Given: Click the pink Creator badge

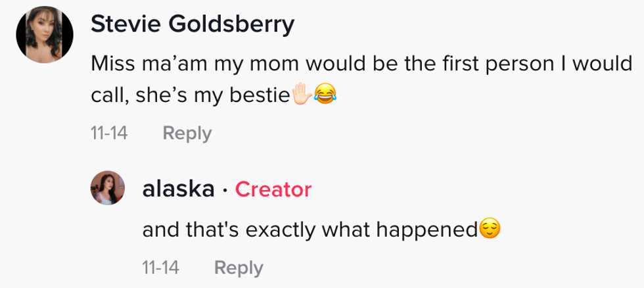Looking at the screenshot, I should tap(273, 190).
